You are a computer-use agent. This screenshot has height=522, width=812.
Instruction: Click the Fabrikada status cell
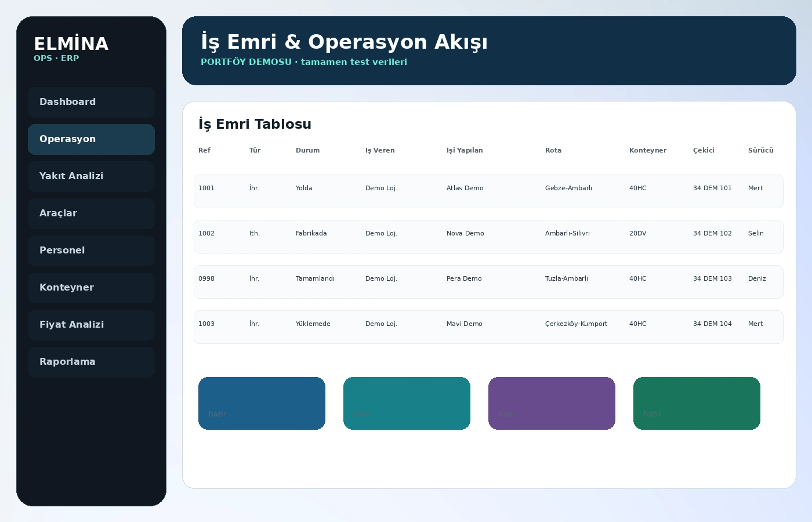(x=311, y=233)
